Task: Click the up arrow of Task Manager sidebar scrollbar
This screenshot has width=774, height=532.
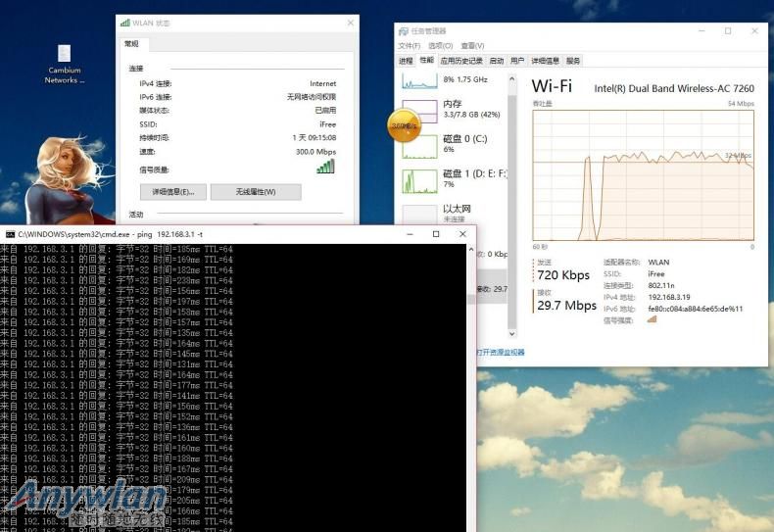Action: (x=511, y=79)
